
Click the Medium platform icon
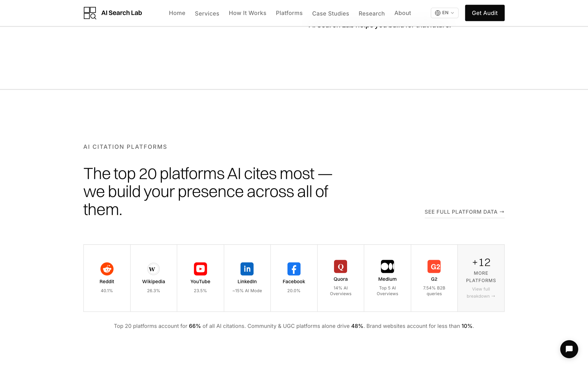coord(387,266)
